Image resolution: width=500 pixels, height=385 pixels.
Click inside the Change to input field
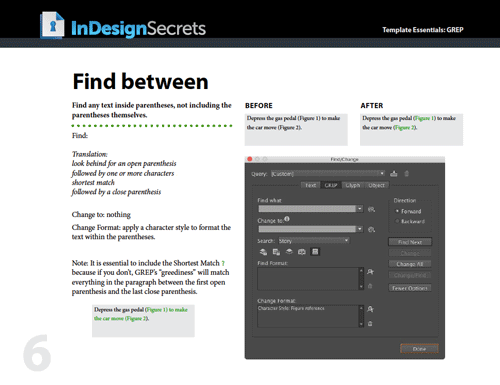coord(307,229)
